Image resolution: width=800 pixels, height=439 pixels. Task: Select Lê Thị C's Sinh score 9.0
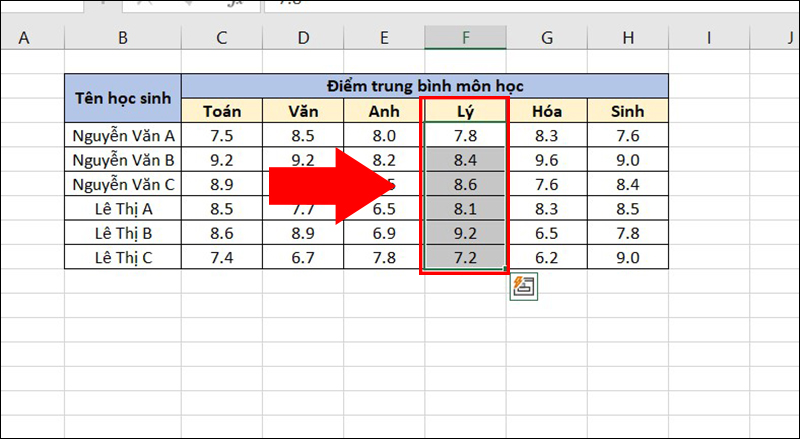click(x=628, y=257)
